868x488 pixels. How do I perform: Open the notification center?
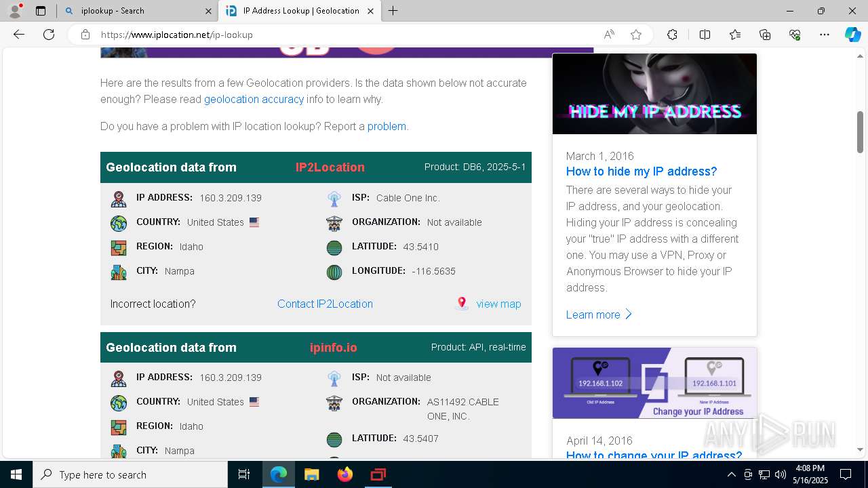(846, 474)
